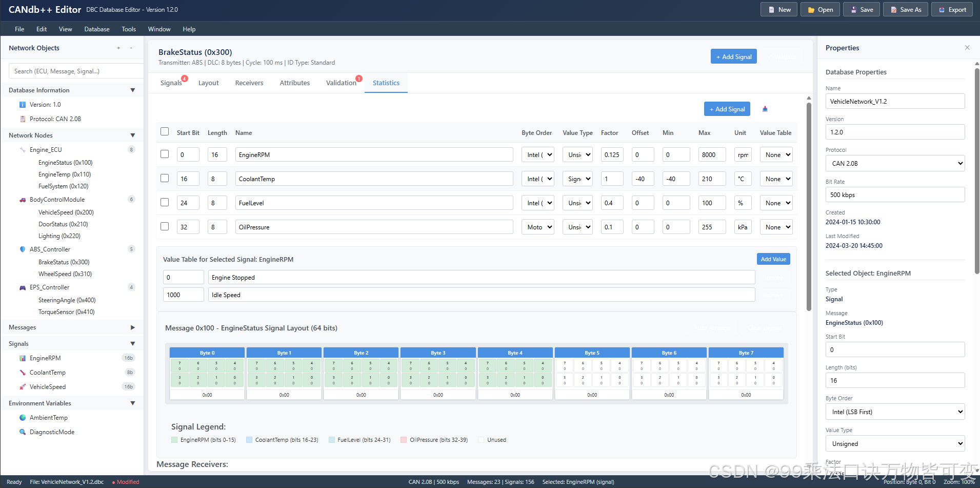Collapse the Signals section
The width and height of the screenshot is (980, 488).
(x=133, y=344)
